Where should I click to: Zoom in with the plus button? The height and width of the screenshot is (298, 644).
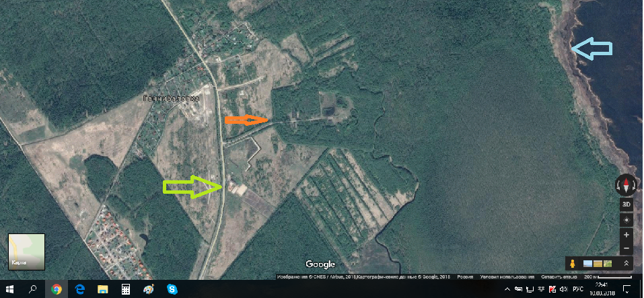(x=626, y=235)
